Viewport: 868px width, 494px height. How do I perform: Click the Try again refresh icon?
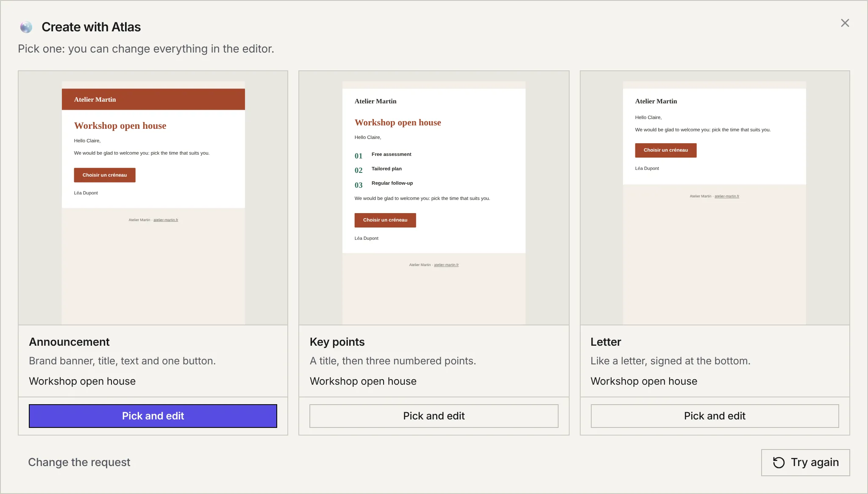[x=779, y=462]
